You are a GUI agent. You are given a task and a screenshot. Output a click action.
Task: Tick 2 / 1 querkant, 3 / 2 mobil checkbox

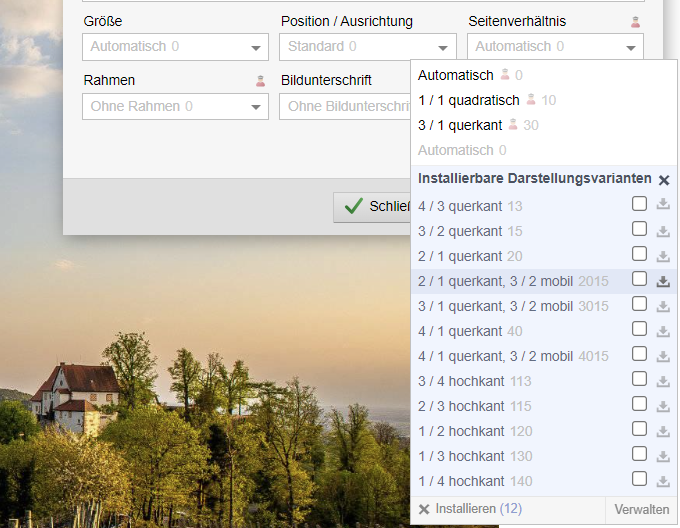tap(639, 279)
